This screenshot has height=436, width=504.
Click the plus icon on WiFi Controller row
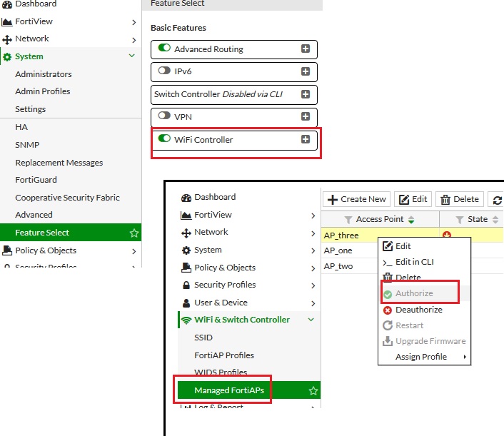point(306,139)
